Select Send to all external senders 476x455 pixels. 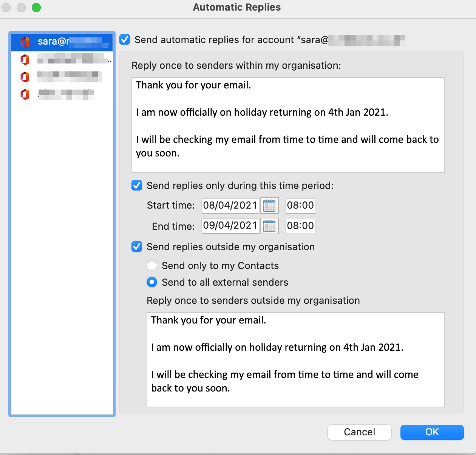151,282
